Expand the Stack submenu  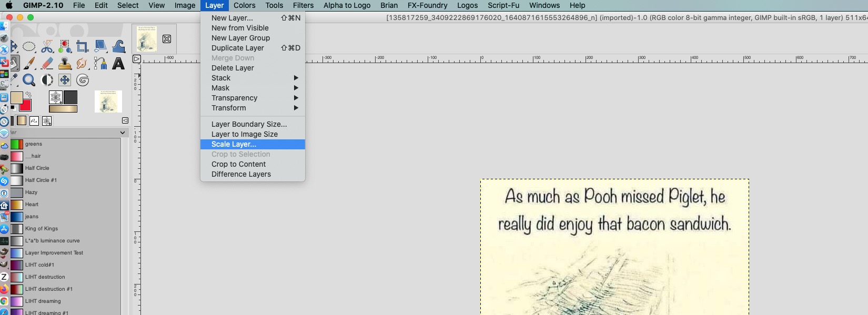point(253,78)
